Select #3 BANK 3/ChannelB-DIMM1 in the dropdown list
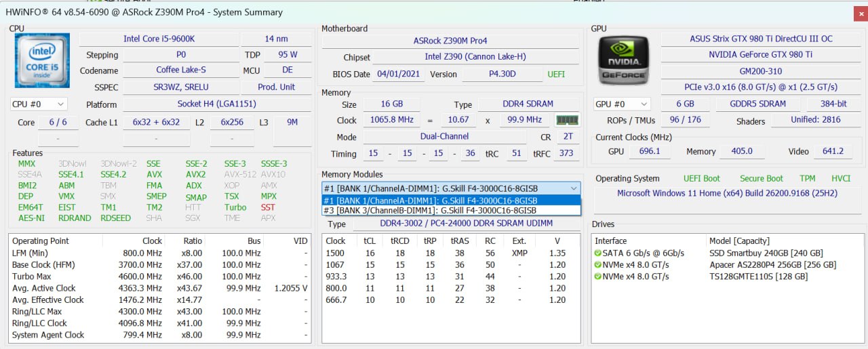The height and width of the screenshot is (349, 868). pos(451,210)
